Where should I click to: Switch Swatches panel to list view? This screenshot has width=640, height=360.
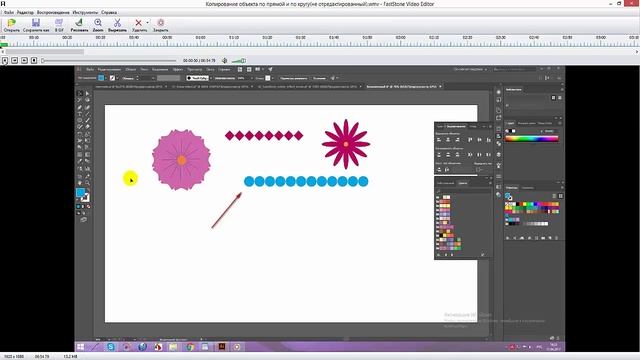pyautogui.click(x=554, y=196)
